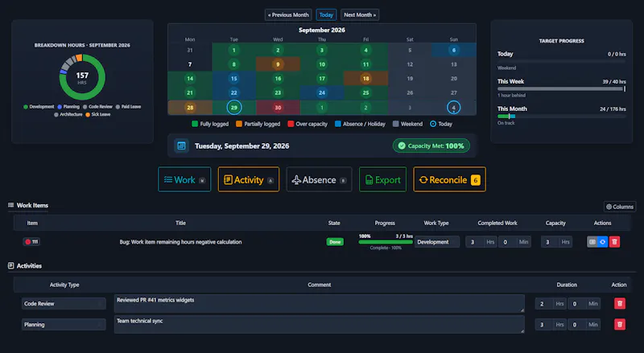Delete the Planning activity row

[620, 324]
